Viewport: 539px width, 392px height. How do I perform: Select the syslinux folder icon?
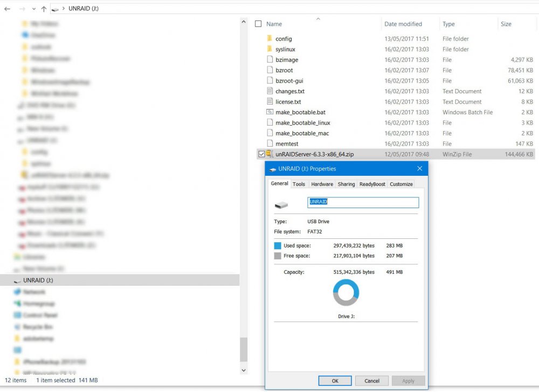270,49
